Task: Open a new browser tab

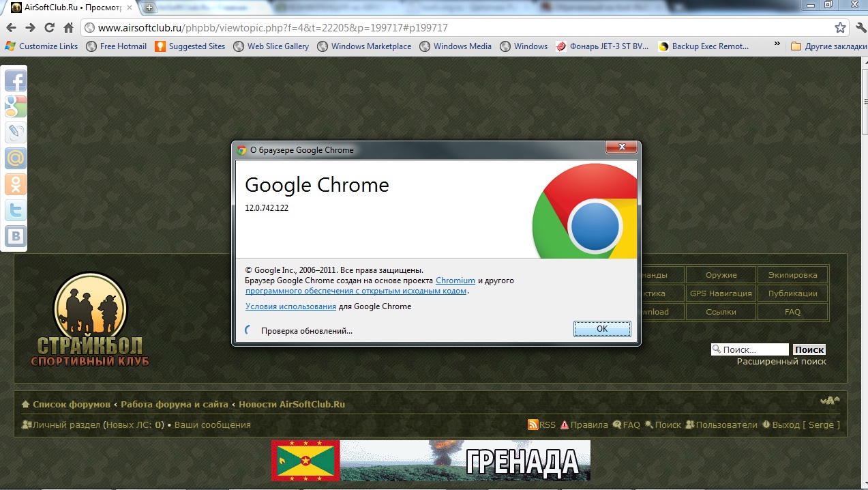Action: [149, 8]
